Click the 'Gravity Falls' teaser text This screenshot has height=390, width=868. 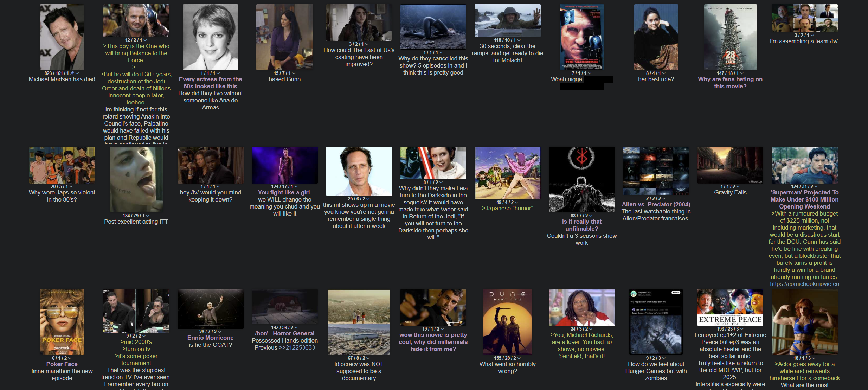[730, 192]
